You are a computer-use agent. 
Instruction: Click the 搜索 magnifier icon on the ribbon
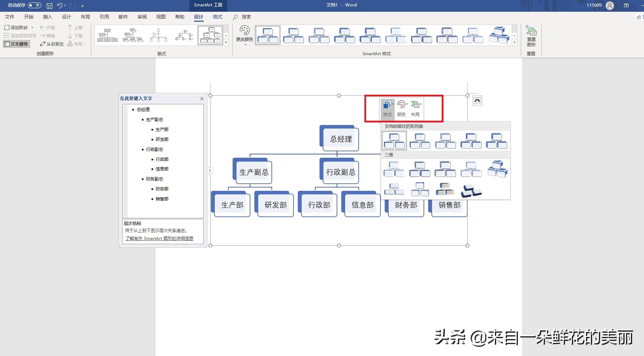pyautogui.click(x=235, y=17)
